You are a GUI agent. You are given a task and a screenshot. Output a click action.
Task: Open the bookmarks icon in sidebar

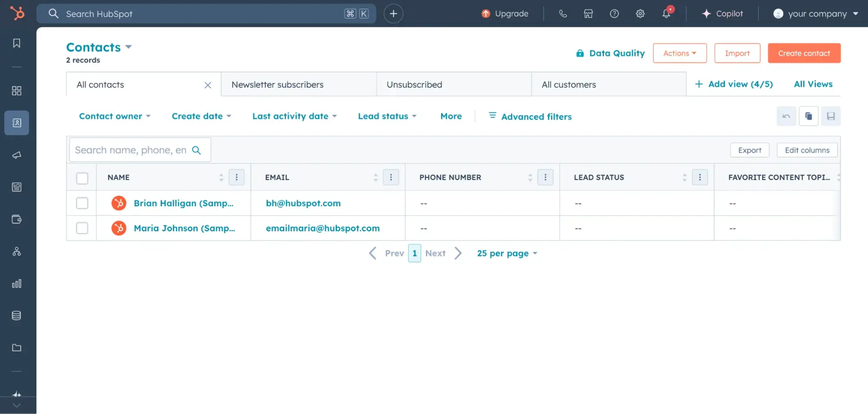17,43
